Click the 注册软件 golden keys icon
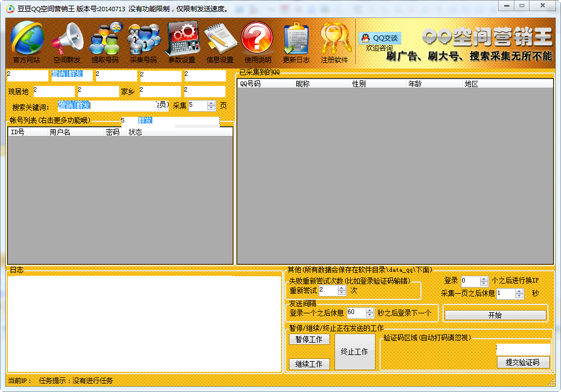This screenshot has width=561, height=392. 334,43
